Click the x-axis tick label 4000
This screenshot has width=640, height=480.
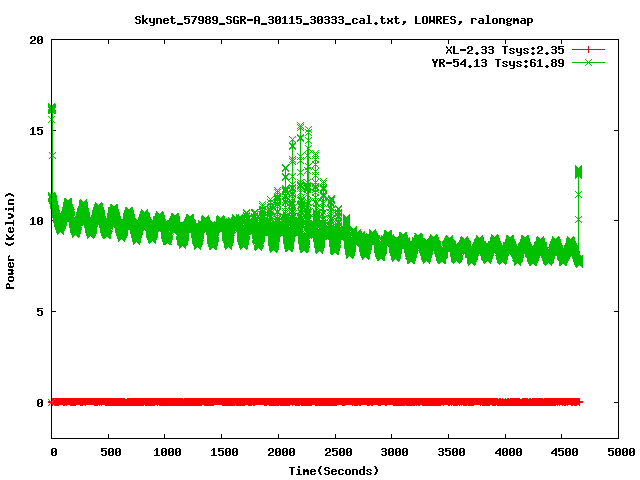click(508, 452)
